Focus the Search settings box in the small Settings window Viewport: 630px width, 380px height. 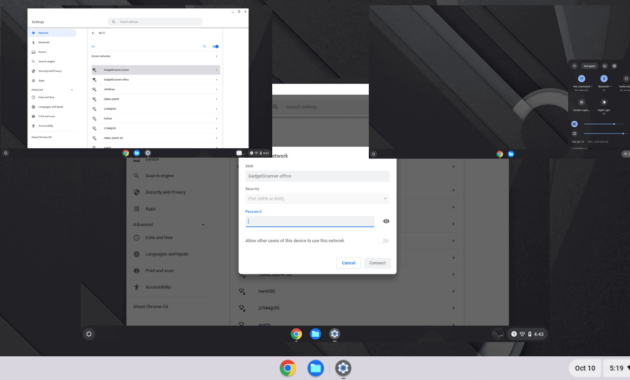(155, 22)
